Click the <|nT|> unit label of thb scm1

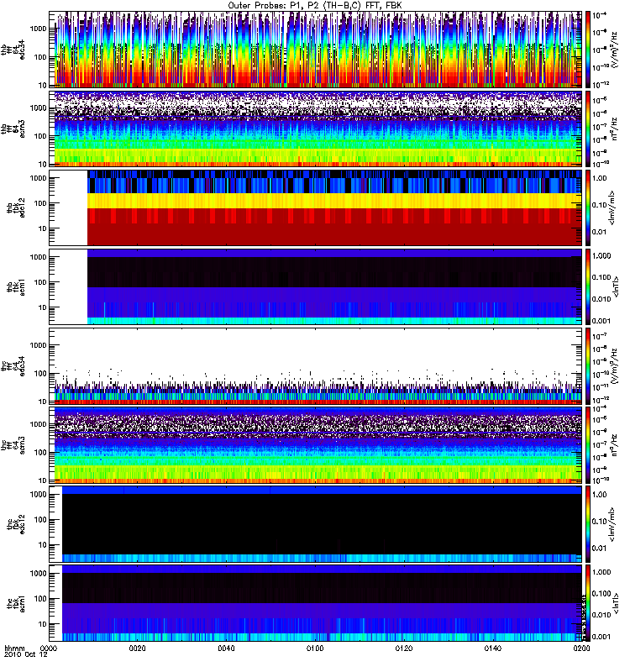click(x=616, y=286)
